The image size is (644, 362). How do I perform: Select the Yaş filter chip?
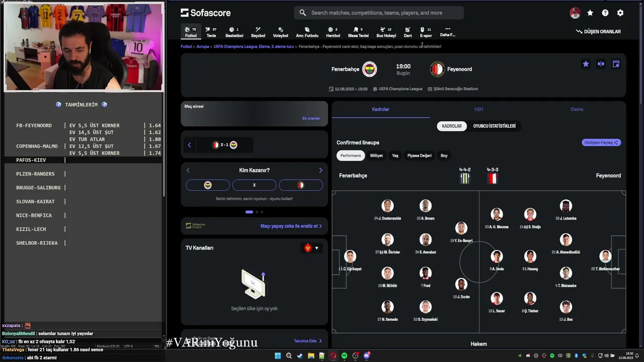point(395,155)
